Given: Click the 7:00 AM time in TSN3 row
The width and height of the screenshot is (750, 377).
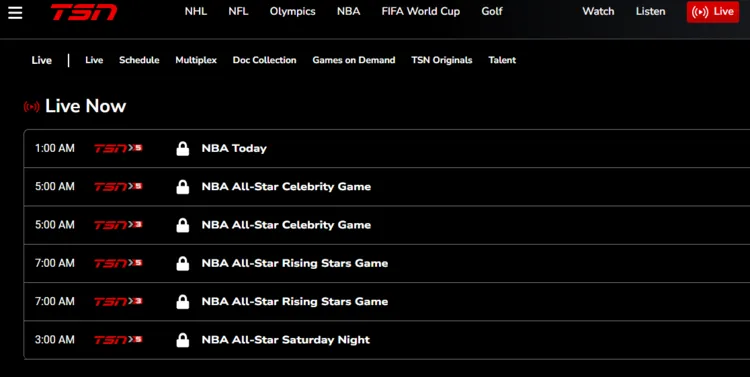Looking at the screenshot, I should [x=55, y=301].
